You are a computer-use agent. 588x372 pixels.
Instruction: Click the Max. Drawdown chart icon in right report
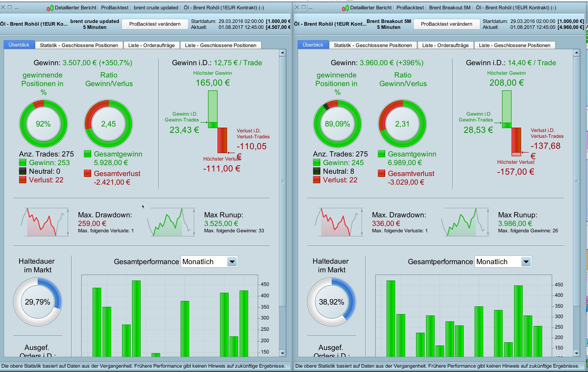pos(338,222)
